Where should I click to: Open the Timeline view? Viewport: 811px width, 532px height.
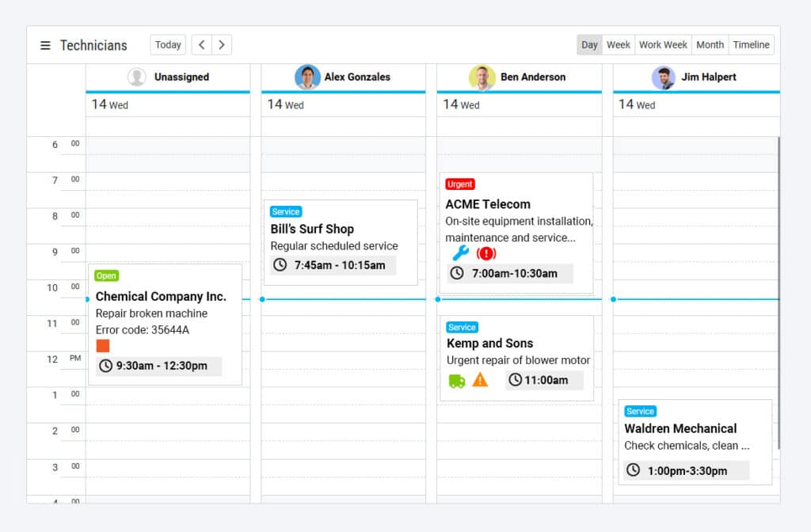click(751, 44)
